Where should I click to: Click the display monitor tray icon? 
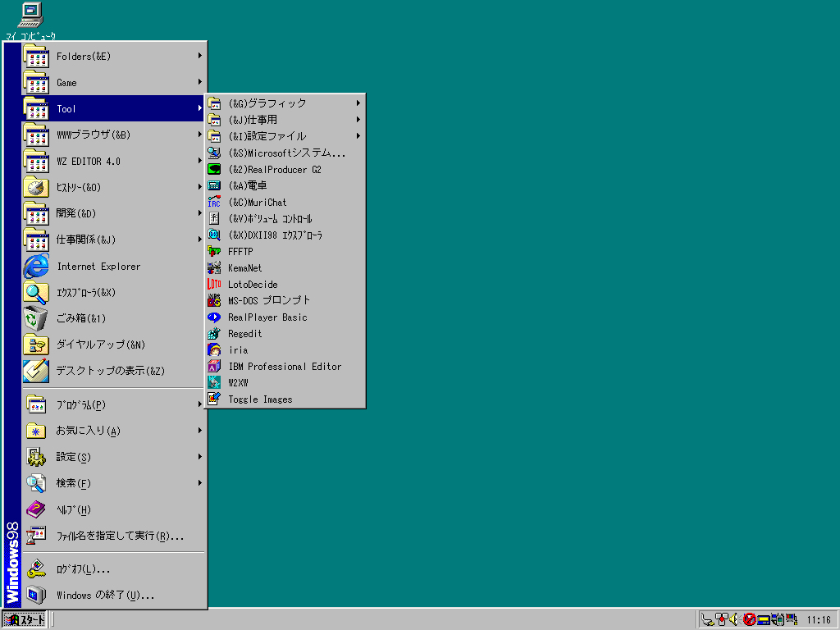[792, 620]
